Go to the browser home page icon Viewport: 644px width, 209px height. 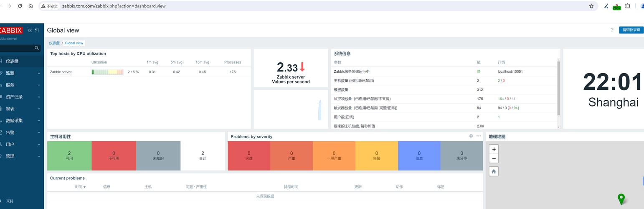[x=30, y=6]
